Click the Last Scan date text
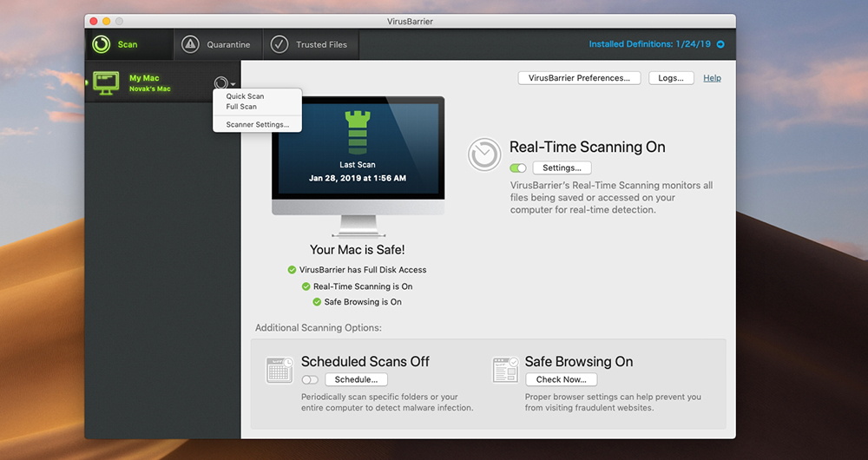 tap(358, 178)
